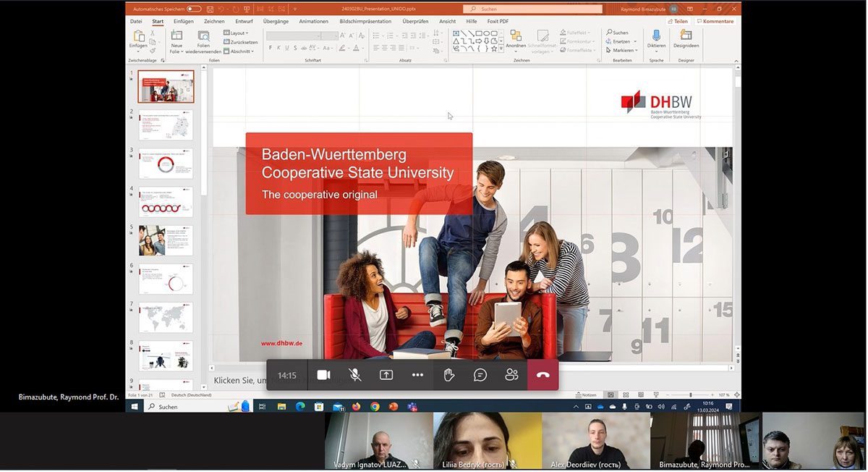Open the Übergänge ribbon tab
The height and width of the screenshot is (472, 868).
point(276,21)
